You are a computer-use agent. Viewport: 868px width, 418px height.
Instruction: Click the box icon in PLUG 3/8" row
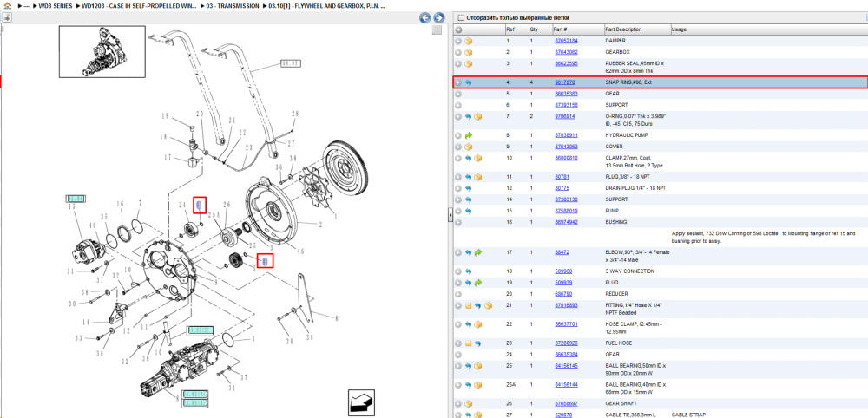[477, 177]
